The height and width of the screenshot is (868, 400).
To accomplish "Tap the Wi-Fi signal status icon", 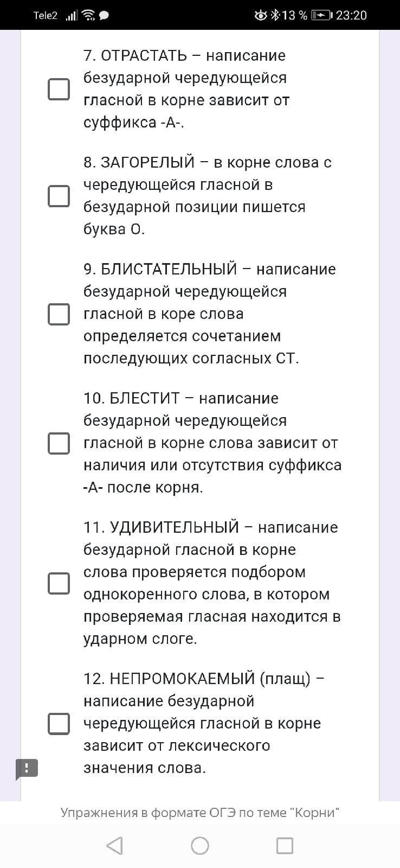I will pos(88,15).
